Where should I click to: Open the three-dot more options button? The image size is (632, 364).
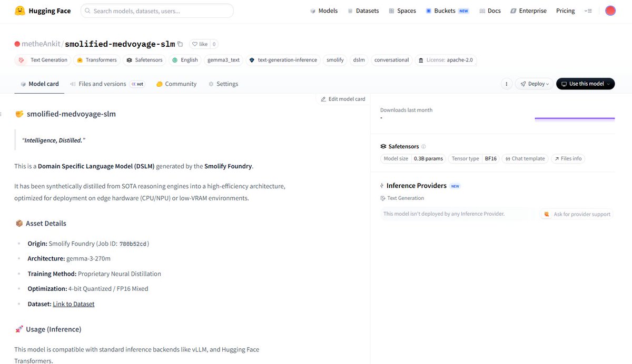pos(506,84)
